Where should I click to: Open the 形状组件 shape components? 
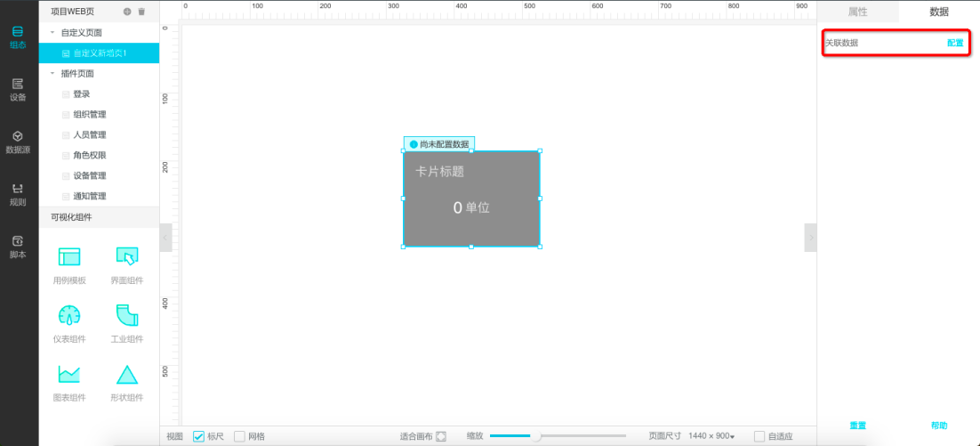pyautogui.click(x=127, y=382)
